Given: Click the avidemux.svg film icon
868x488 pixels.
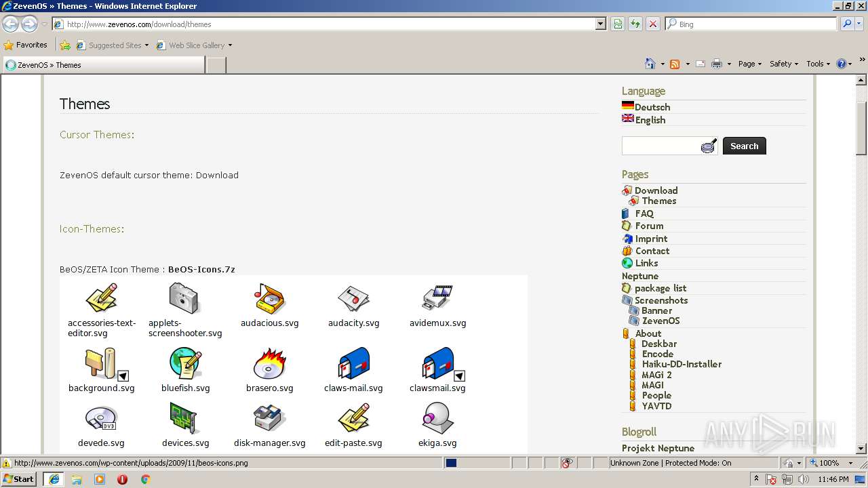Looking at the screenshot, I should [x=437, y=299].
